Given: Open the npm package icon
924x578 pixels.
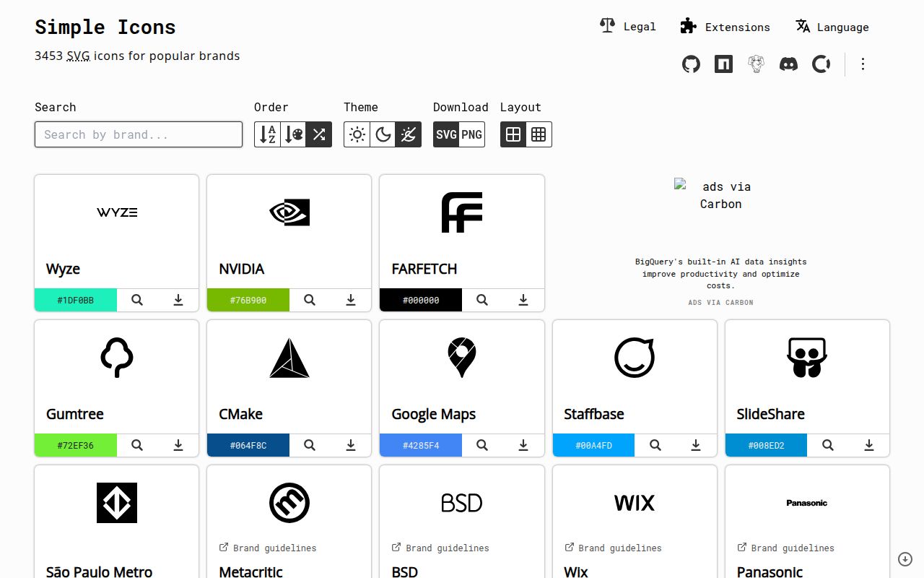Looking at the screenshot, I should pyautogui.click(x=723, y=64).
